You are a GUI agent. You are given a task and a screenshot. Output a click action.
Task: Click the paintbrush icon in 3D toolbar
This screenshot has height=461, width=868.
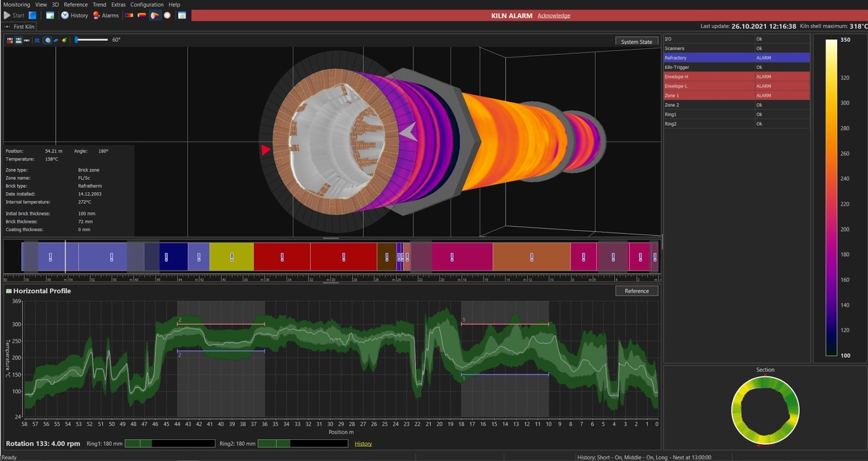[x=65, y=40]
